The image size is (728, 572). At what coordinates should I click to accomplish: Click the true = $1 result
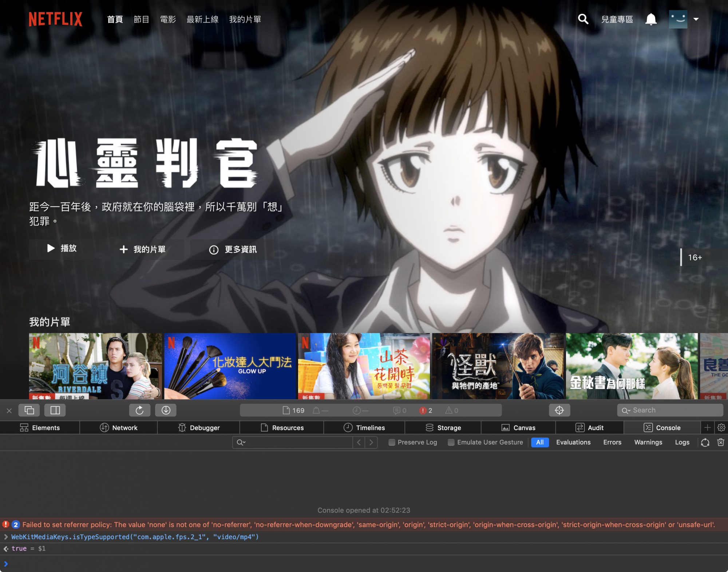28,549
